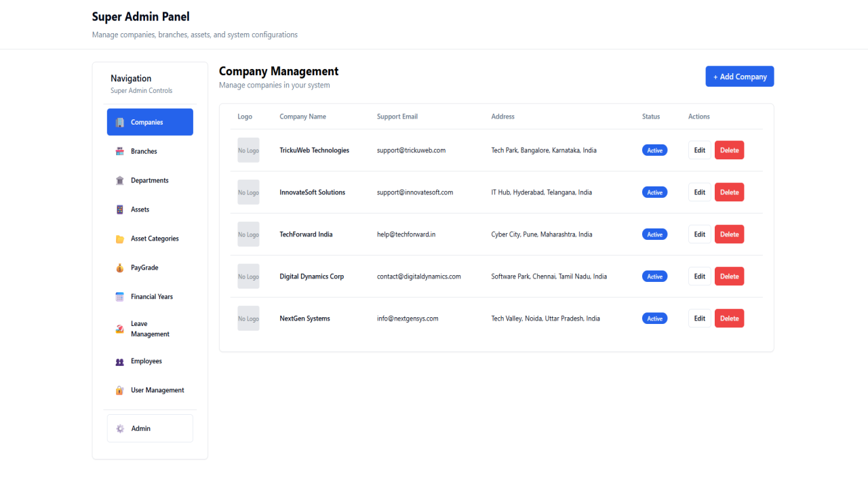This screenshot has width=868, height=488.
Task: Click the Companies building icon
Action: point(120,123)
